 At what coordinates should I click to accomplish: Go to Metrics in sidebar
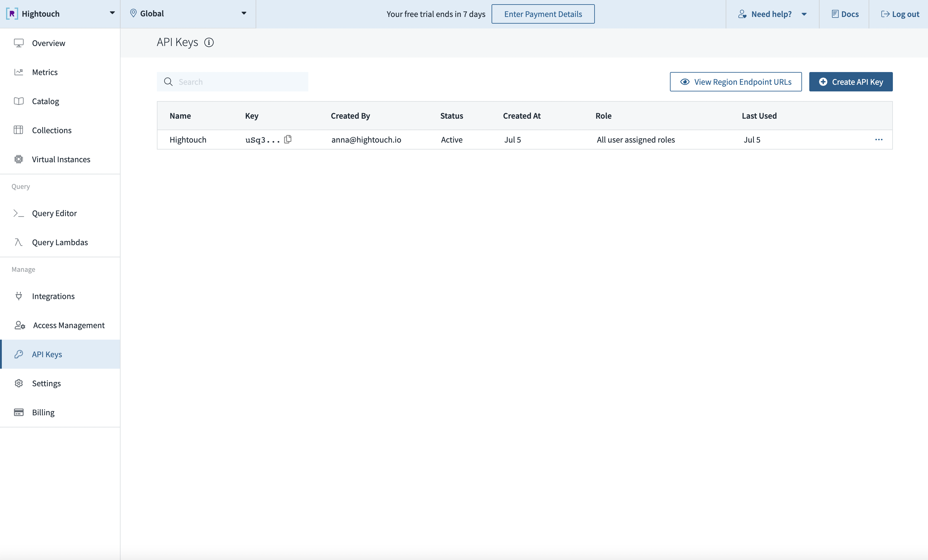coord(60,72)
